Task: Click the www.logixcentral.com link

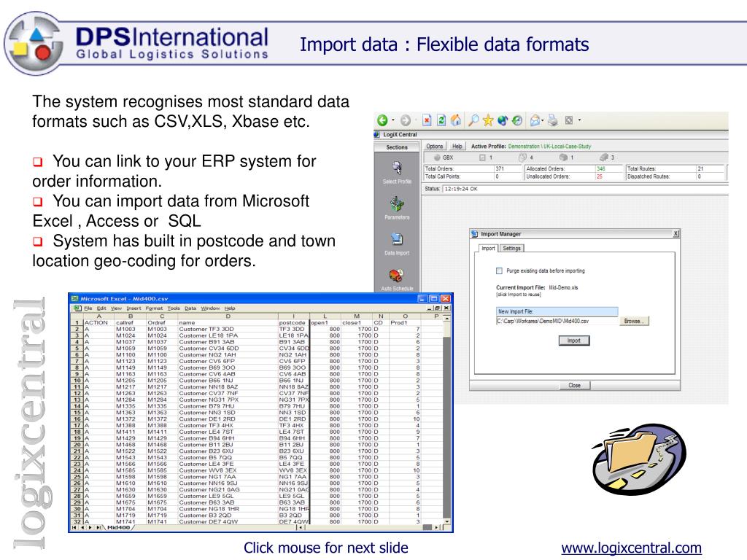Action: coord(631,548)
